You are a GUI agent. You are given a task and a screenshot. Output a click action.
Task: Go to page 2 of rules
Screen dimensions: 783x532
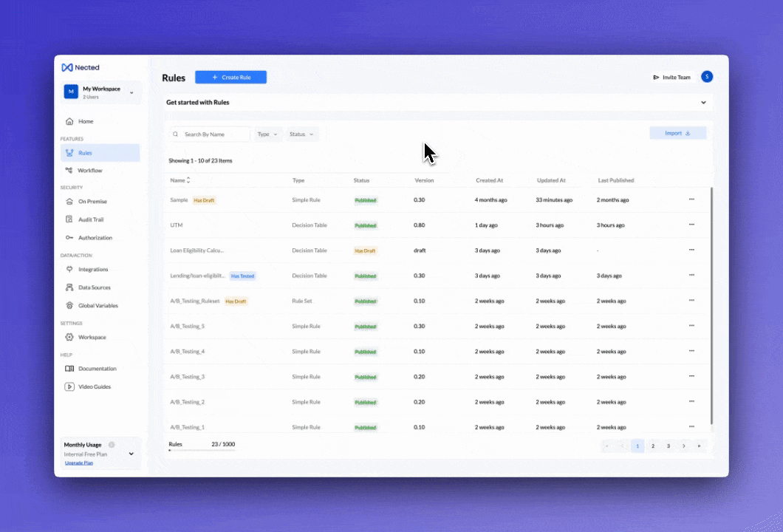pos(653,446)
